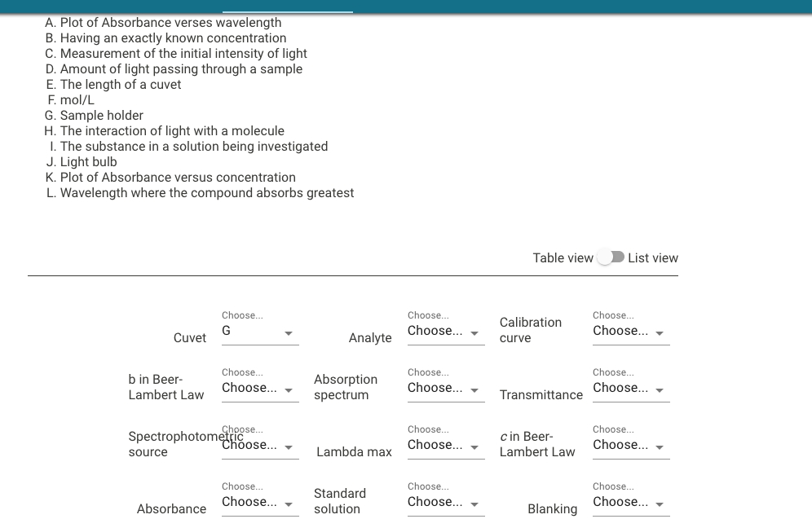Click option 'I. The substance in a solution being investigated'
The height and width of the screenshot is (519, 812).
click(x=188, y=147)
